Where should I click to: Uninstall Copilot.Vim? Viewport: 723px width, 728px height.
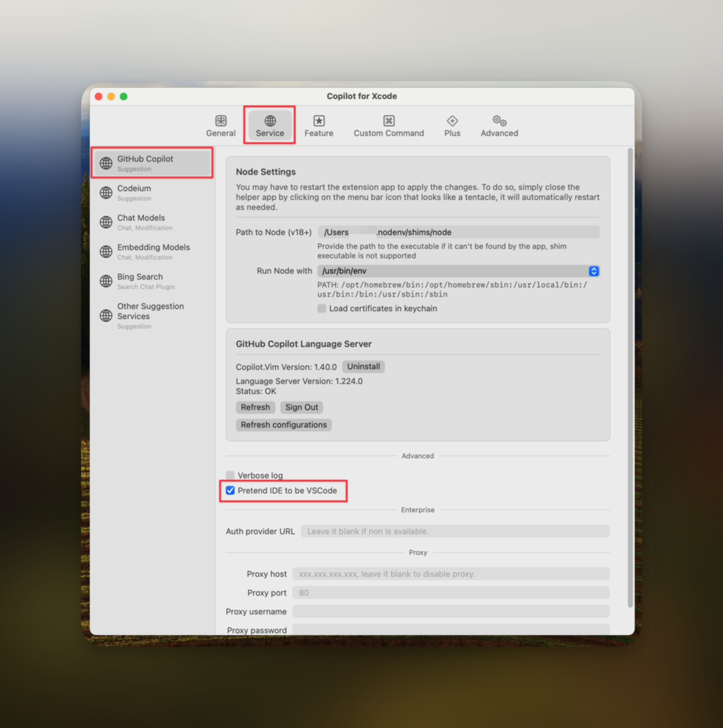point(363,366)
